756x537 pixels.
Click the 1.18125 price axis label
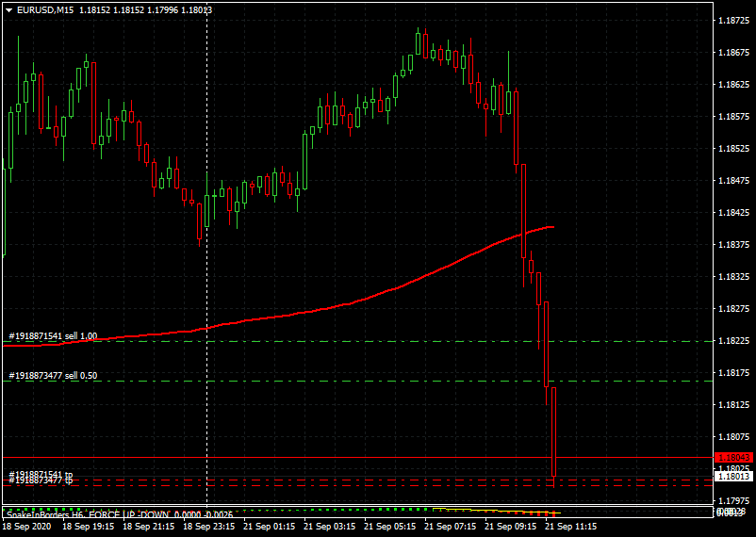(x=734, y=405)
